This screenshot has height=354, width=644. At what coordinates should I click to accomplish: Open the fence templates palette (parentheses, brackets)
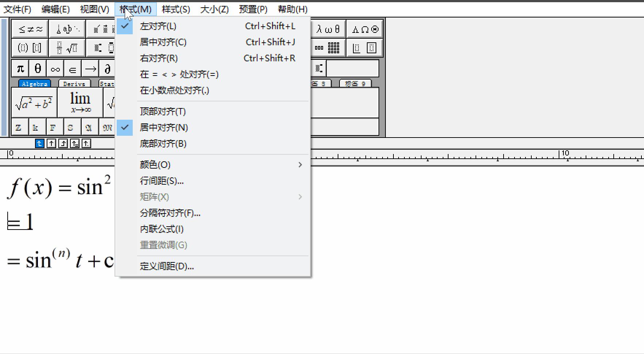pyautogui.click(x=30, y=48)
